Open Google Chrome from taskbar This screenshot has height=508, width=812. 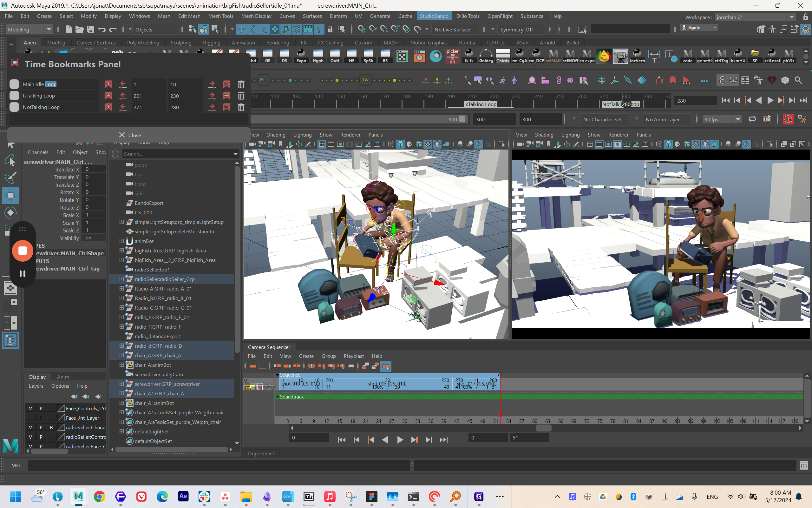tap(99, 497)
